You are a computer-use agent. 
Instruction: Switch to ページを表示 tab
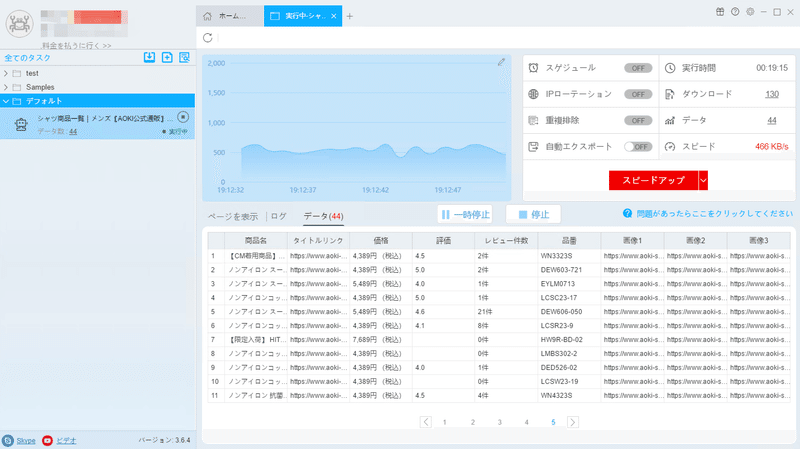[233, 216]
